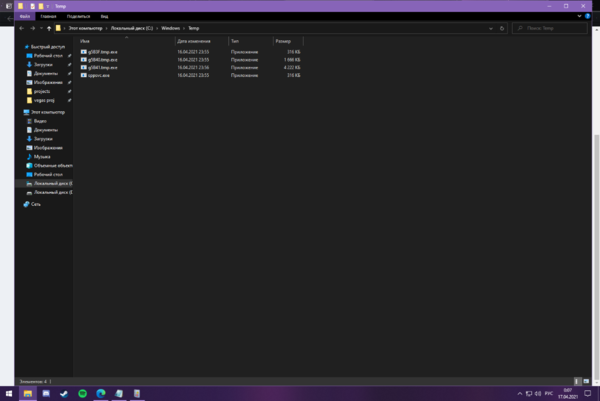Open Steam from the taskbar
600x401 pixels.
64,394
